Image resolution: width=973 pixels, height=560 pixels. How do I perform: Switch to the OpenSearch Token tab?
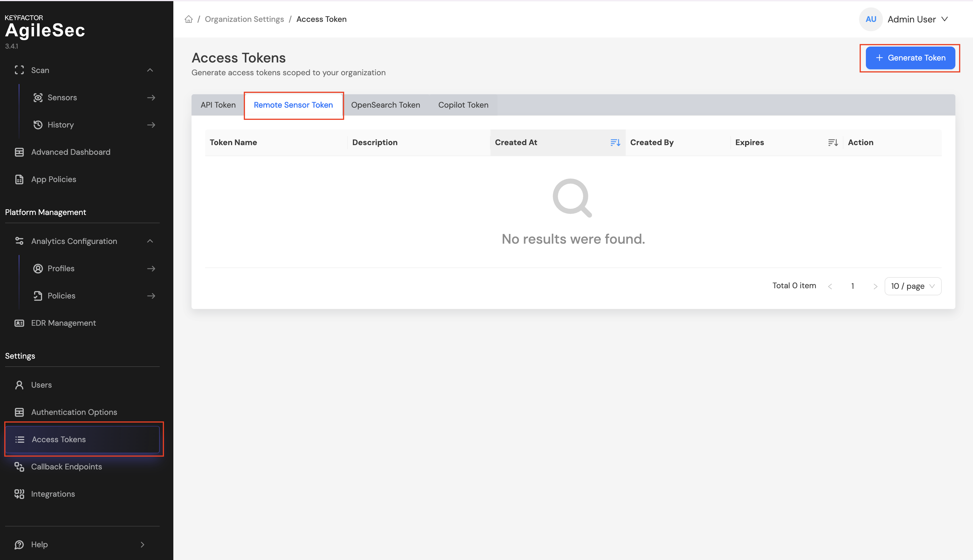[x=385, y=105]
